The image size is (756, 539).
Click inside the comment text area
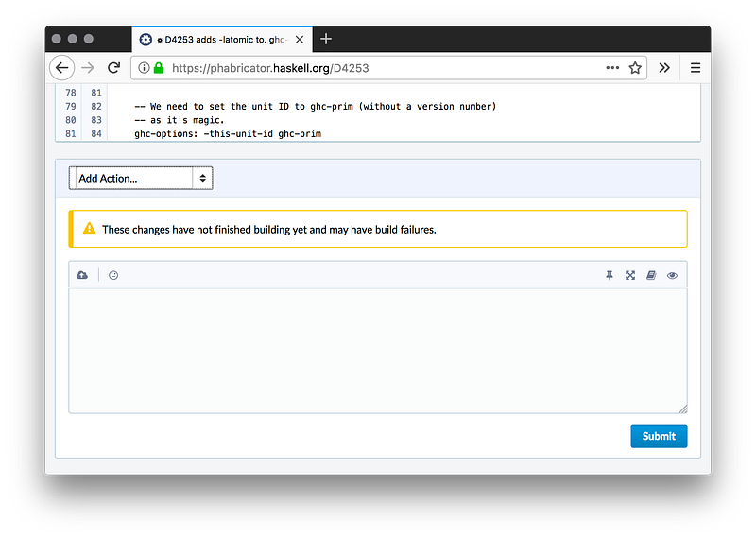click(x=378, y=350)
